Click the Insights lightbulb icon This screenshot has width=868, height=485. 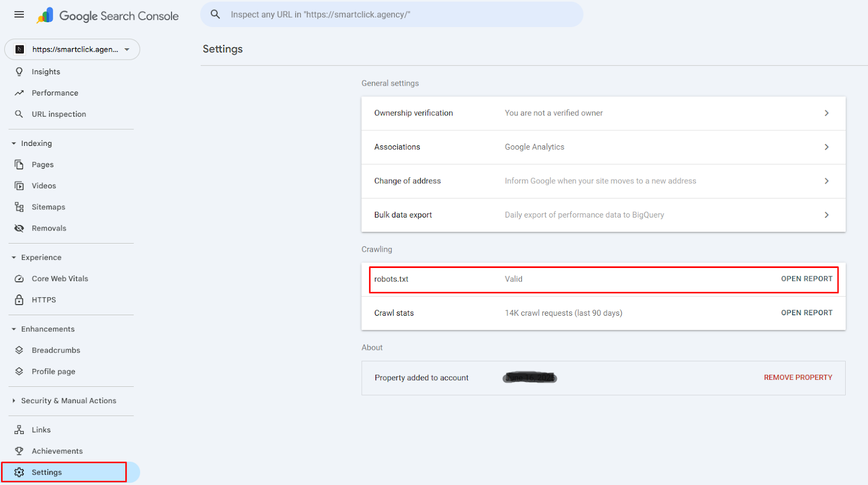coord(19,72)
